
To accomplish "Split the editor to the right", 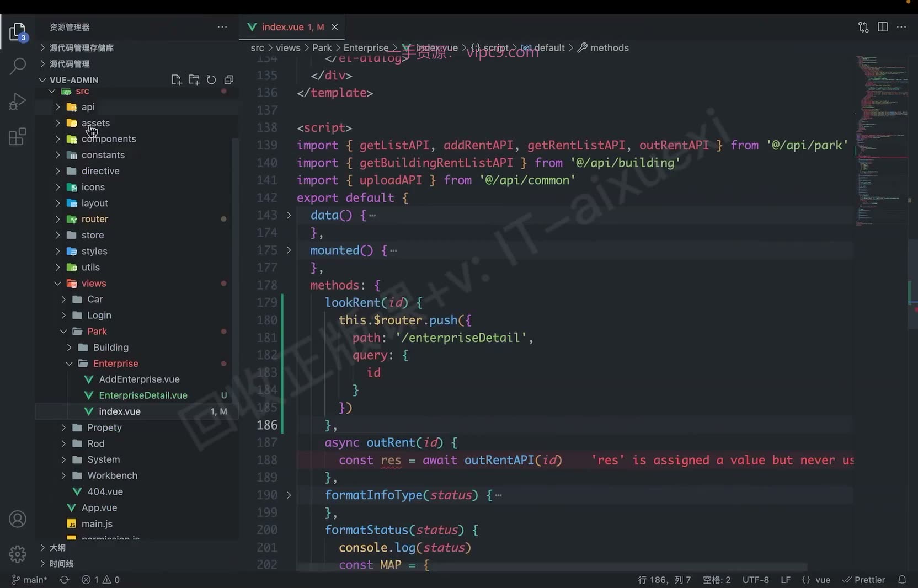I will [x=883, y=27].
